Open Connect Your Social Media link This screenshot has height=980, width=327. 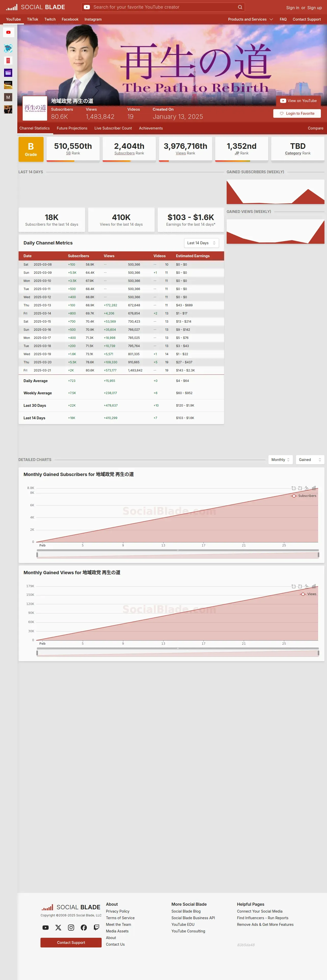(260, 911)
